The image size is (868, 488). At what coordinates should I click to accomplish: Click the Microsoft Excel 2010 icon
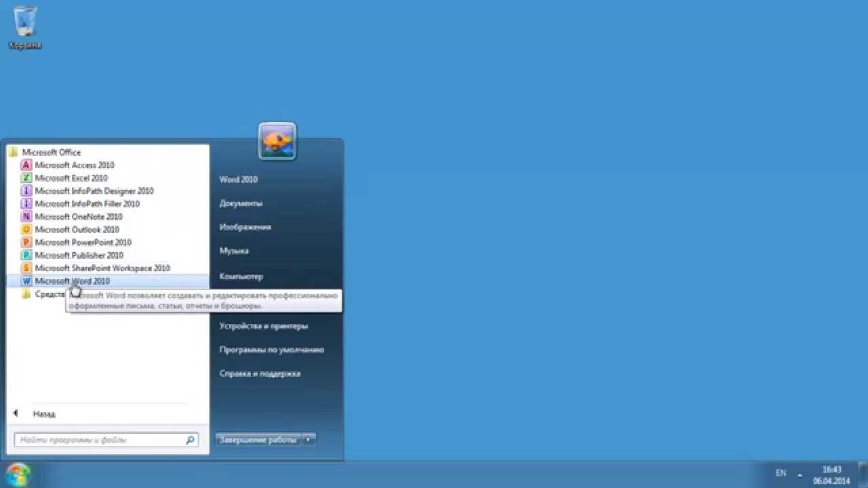[26, 178]
